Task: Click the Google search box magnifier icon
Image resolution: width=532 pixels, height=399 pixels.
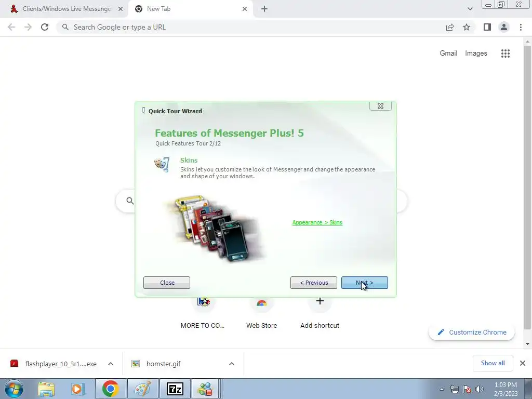Action: [130, 201]
